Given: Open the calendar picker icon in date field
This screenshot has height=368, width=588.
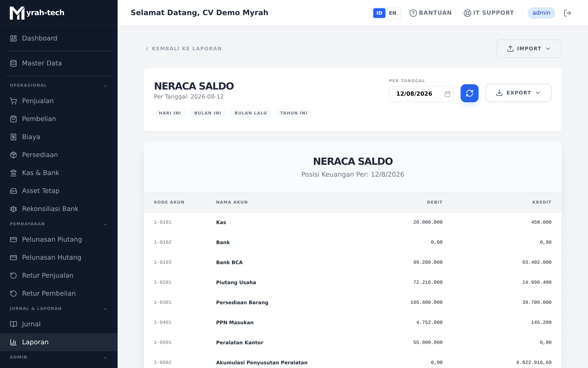Looking at the screenshot, I should (x=447, y=94).
